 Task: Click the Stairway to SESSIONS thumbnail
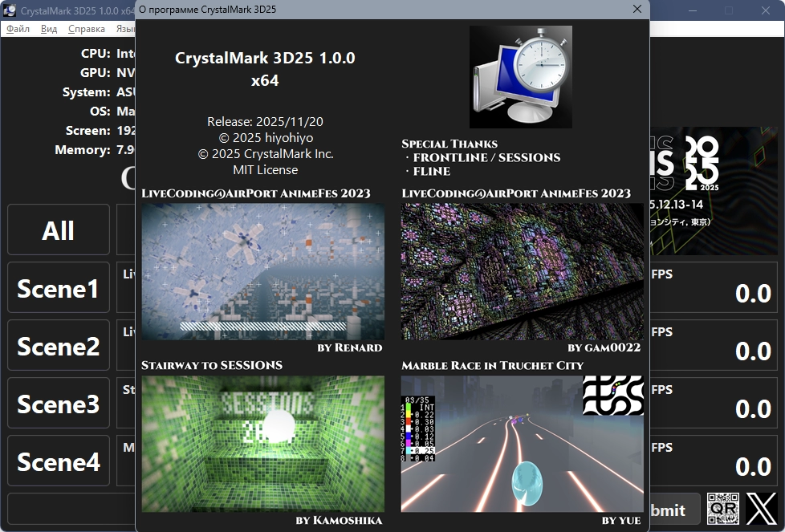click(x=262, y=444)
